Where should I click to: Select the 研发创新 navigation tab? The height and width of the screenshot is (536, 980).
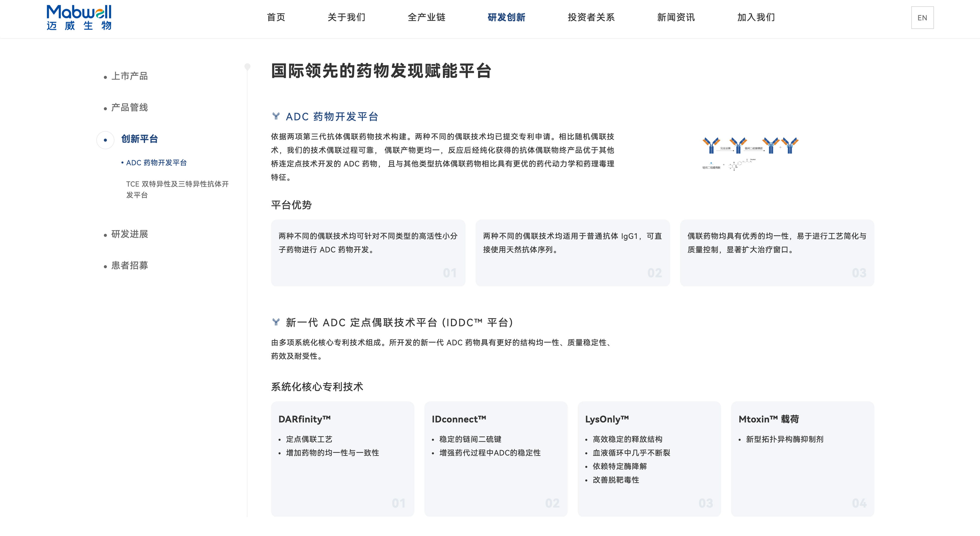[x=506, y=17]
